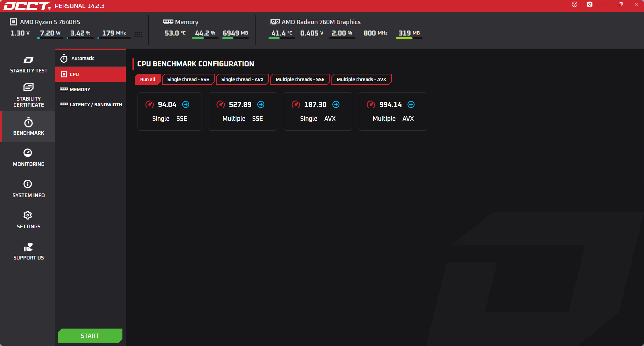644x346 pixels.
Task: Click the Single AVX score arrow icon
Action: coord(336,105)
